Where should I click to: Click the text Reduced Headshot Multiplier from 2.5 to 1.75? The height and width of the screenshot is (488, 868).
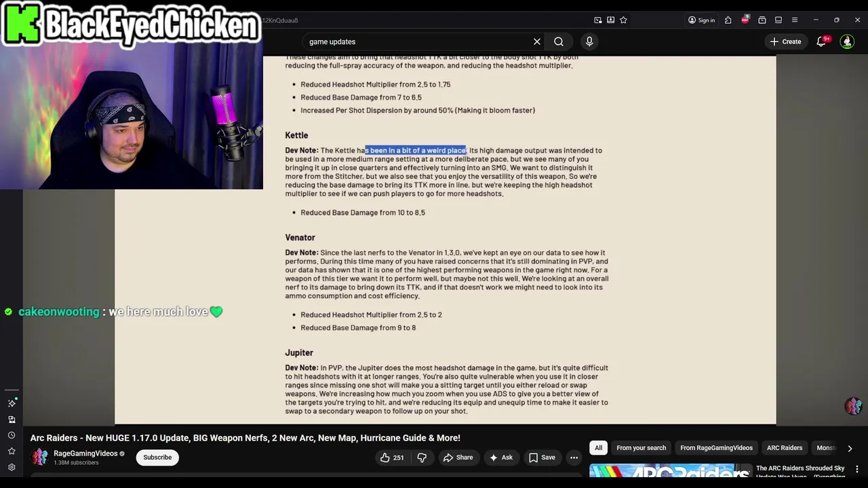point(375,85)
